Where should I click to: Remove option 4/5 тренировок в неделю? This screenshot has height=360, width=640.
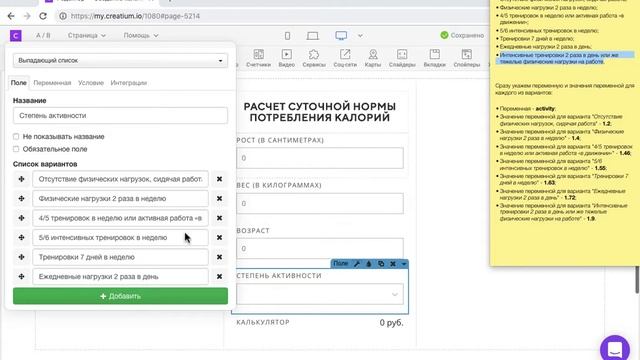click(x=219, y=218)
